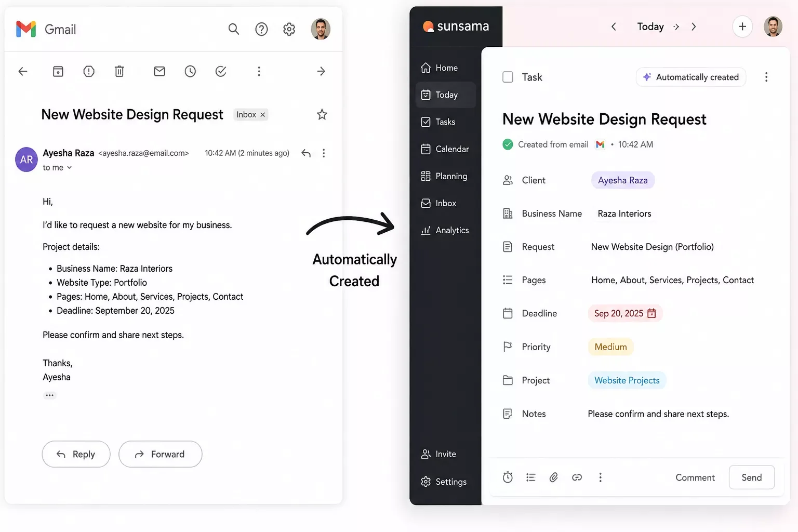
Task: Go back to Gmail inbox list arrow
Action: click(x=23, y=71)
